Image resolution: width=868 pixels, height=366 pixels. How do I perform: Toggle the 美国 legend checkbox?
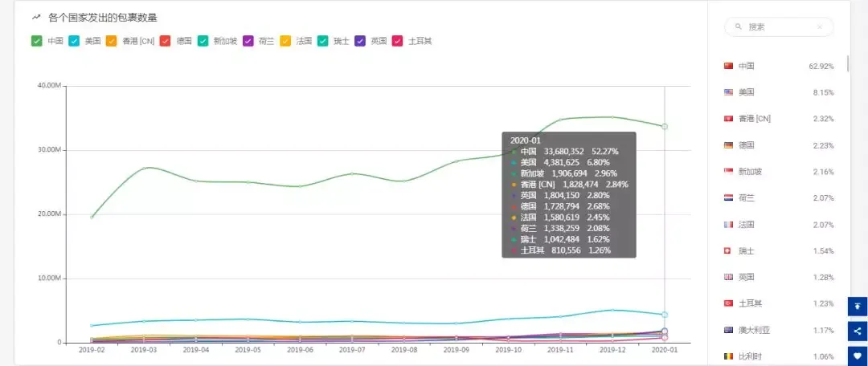(74, 41)
